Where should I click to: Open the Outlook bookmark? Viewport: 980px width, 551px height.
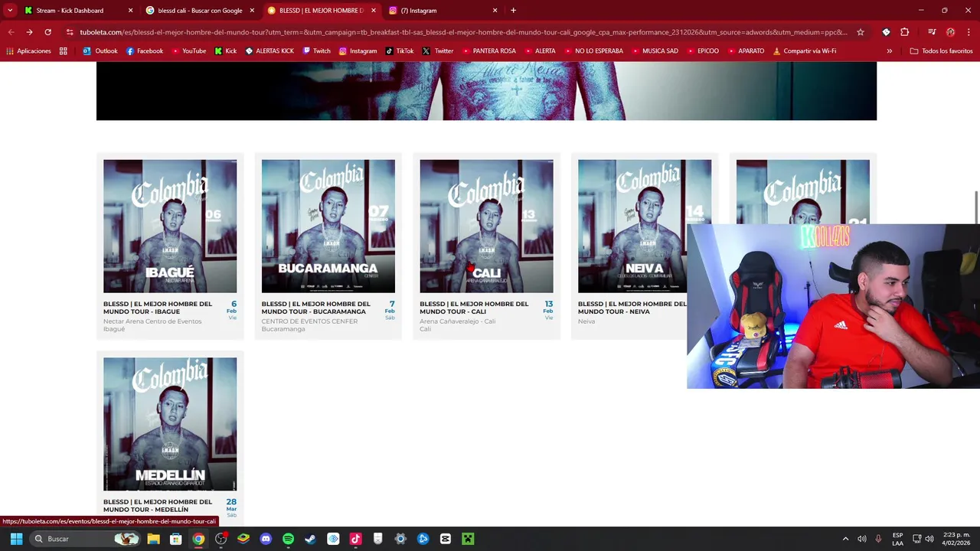[100, 51]
